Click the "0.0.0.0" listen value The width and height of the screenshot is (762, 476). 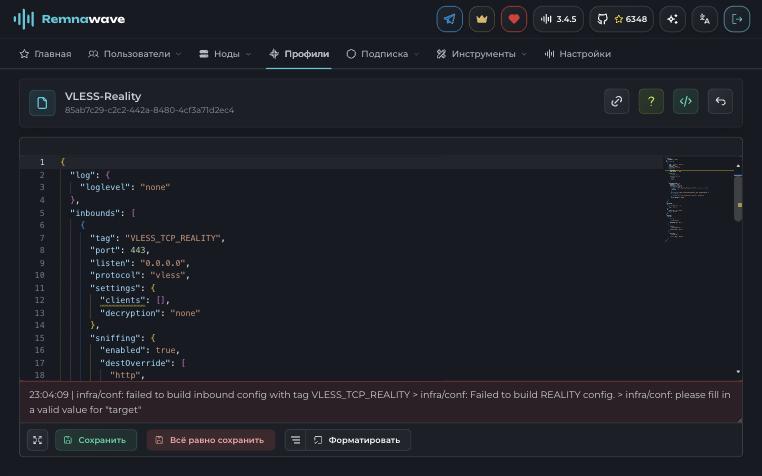click(163, 263)
